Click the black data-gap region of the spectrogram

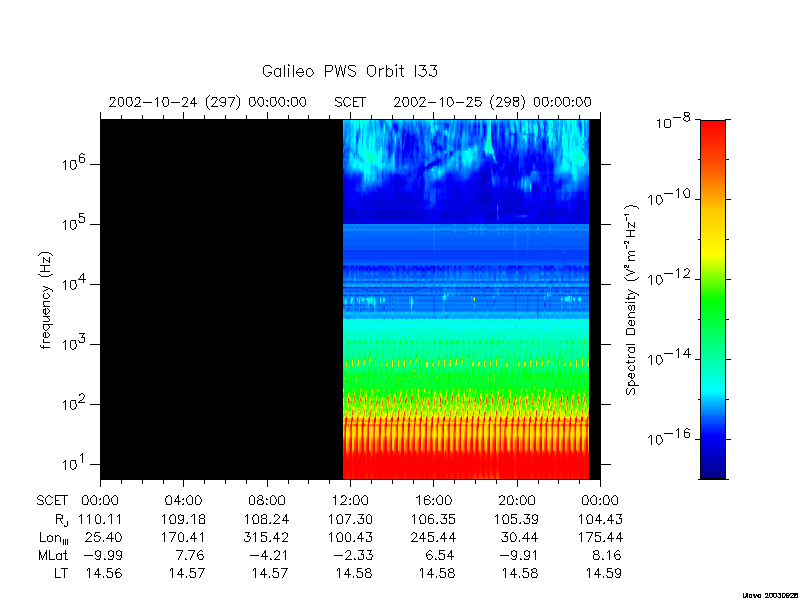tap(221, 299)
